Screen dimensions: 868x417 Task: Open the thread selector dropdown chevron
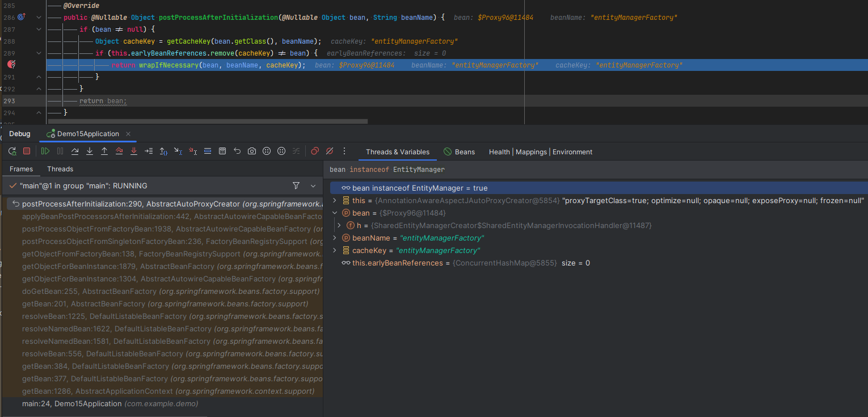(313, 186)
